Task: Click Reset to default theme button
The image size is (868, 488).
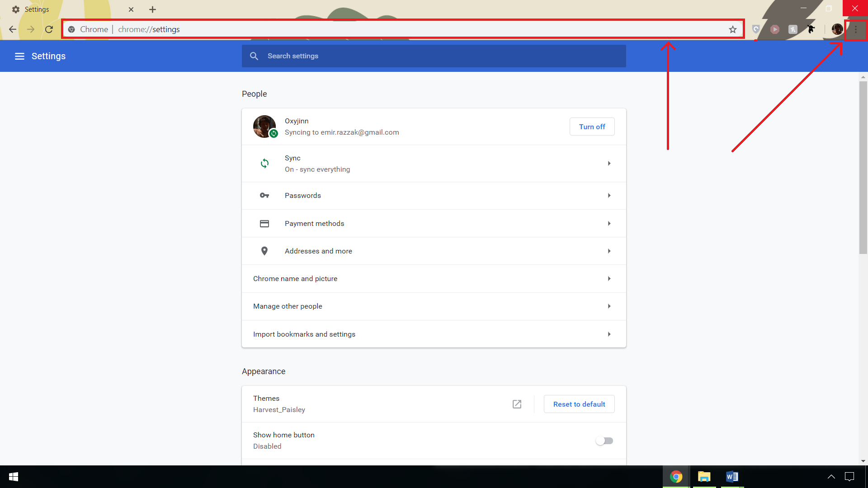Action: (x=579, y=404)
